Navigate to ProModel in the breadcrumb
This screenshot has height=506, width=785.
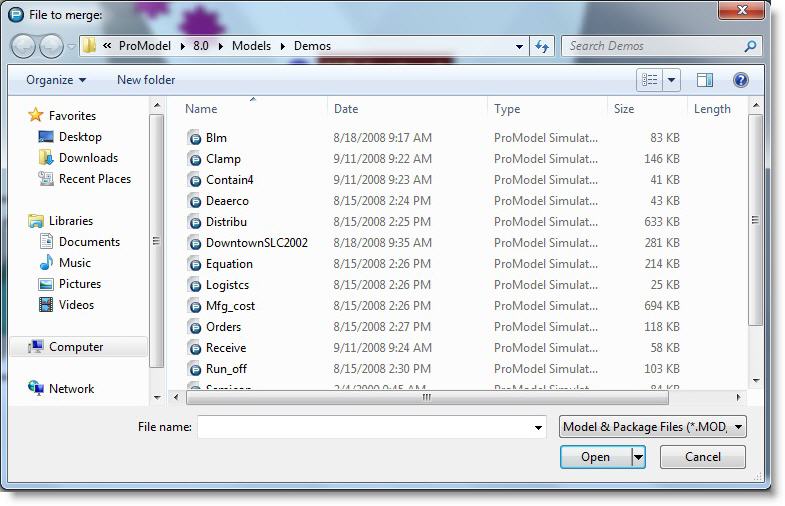coord(145,46)
